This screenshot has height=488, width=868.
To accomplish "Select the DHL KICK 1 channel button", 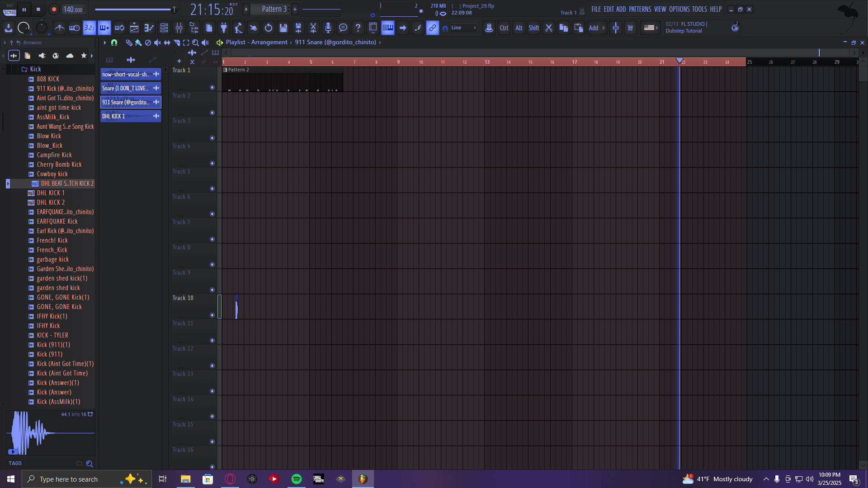I will (x=126, y=116).
